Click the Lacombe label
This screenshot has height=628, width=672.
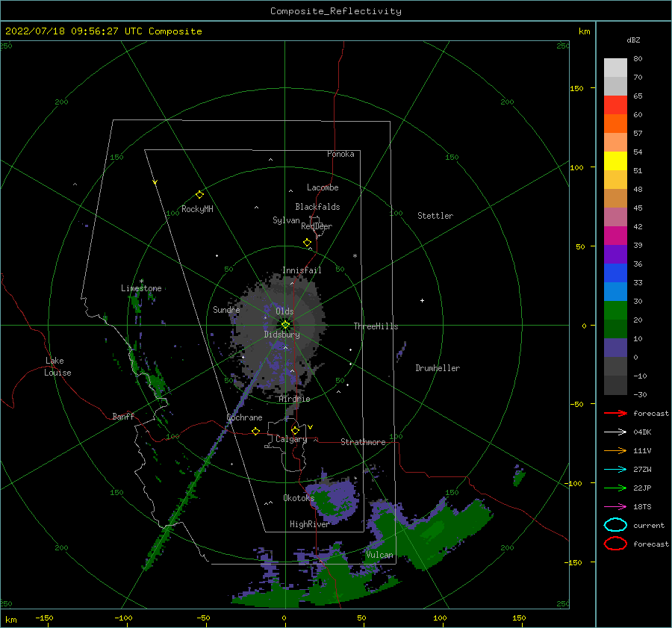pyautogui.click(x=323, y=187)
